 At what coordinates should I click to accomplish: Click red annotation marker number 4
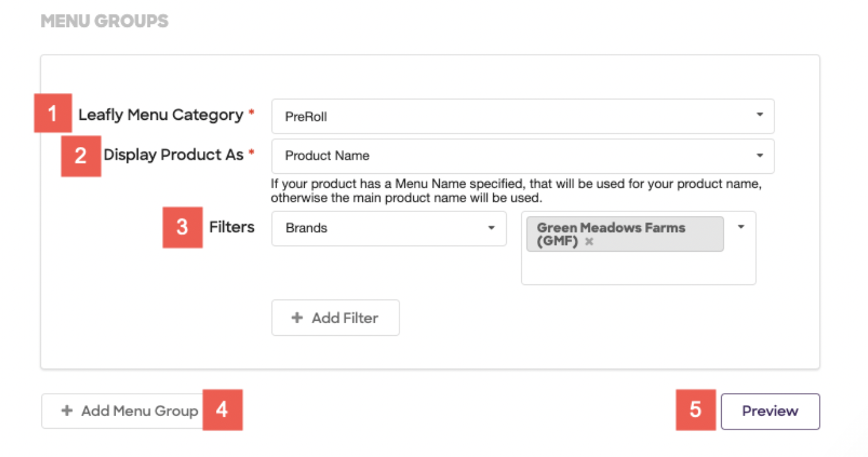click(222, 410)
